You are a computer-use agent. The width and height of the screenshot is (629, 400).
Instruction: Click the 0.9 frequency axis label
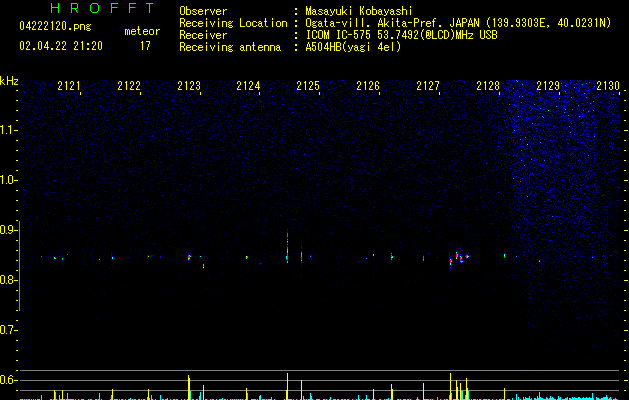click(x=9, y=230)
